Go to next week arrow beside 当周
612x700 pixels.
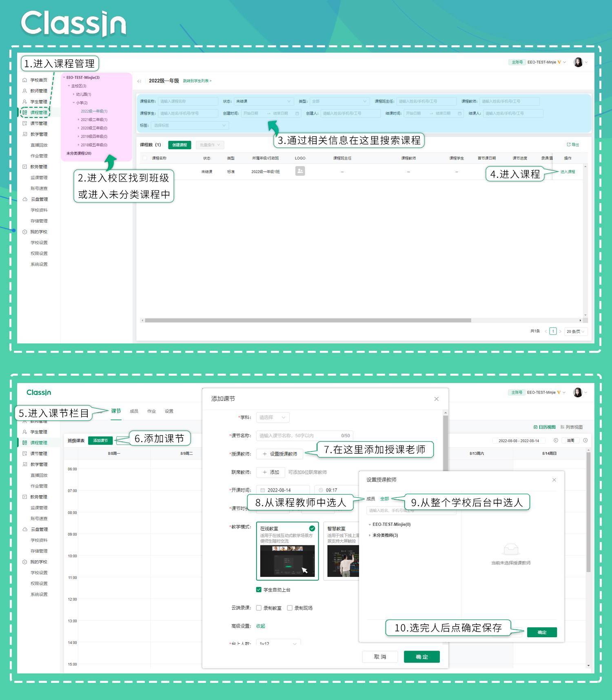point(585,441)
